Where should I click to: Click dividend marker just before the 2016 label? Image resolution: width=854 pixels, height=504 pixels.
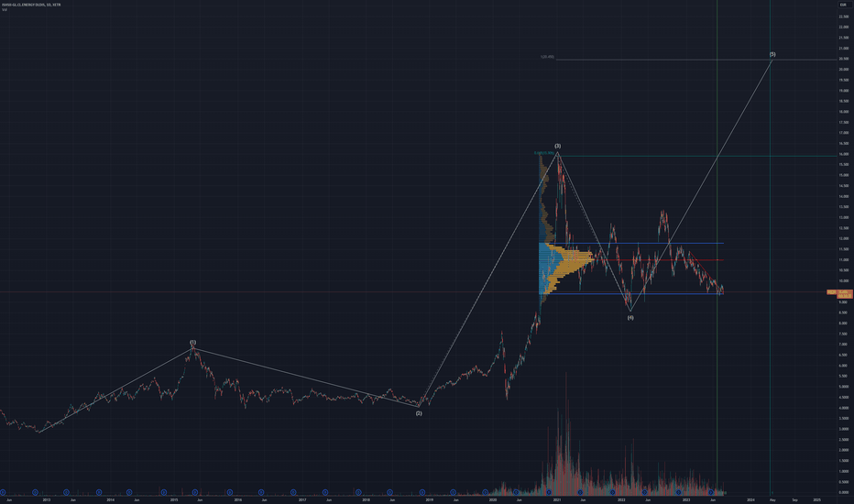230,492
